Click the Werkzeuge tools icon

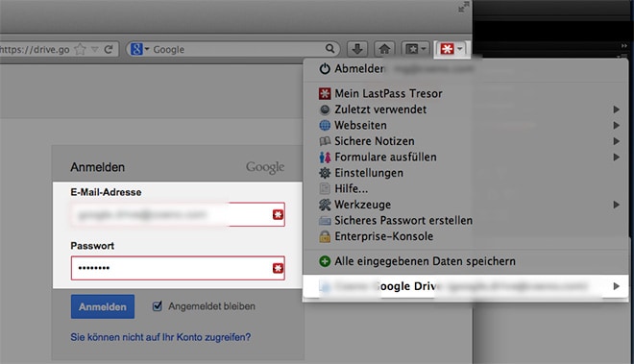click(x=325, y=205)
